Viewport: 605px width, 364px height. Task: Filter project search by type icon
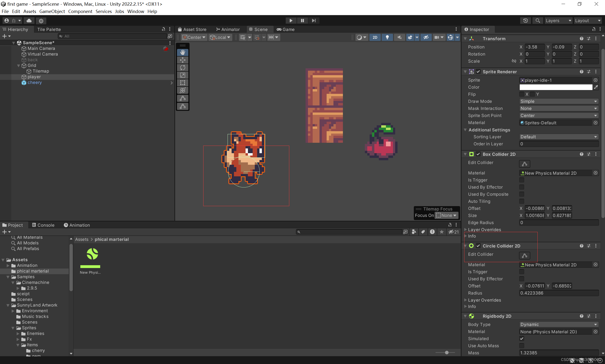(x=414, y=232)
